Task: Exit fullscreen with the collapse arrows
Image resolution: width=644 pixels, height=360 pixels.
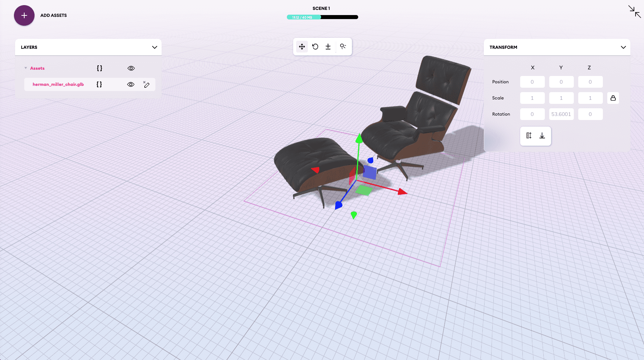Action: coord(634,11)
